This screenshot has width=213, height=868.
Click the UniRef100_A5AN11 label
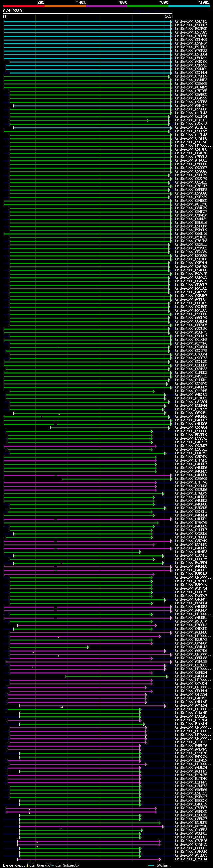(x=191, y=58)
